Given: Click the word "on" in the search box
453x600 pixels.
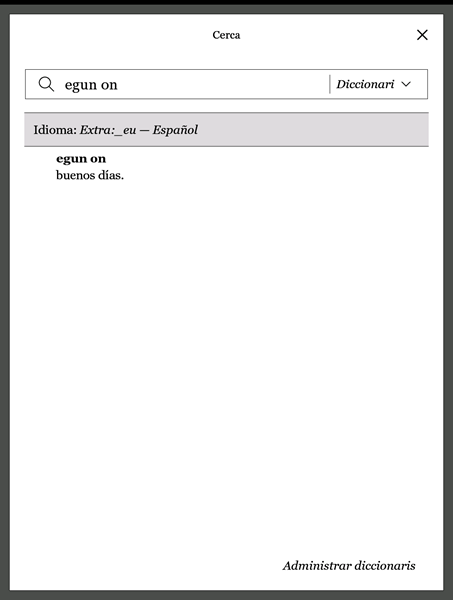Looking at the screenshot, I should (109, 85).
